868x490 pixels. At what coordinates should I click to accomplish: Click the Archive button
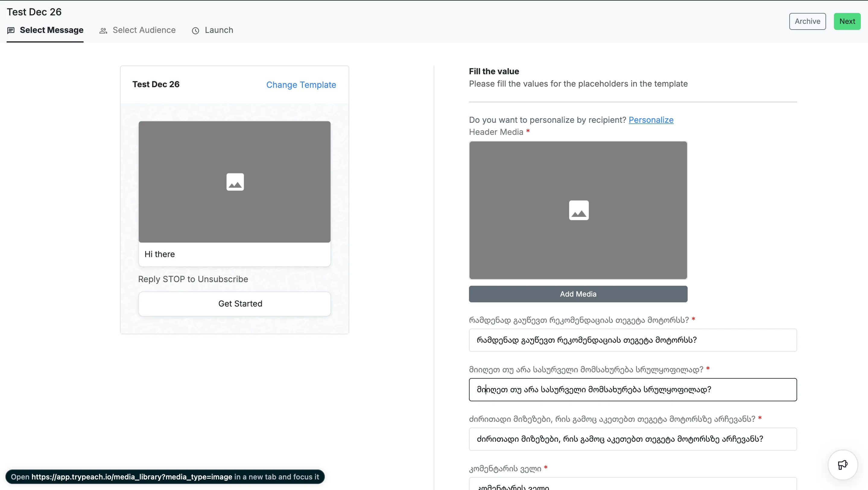807,21
